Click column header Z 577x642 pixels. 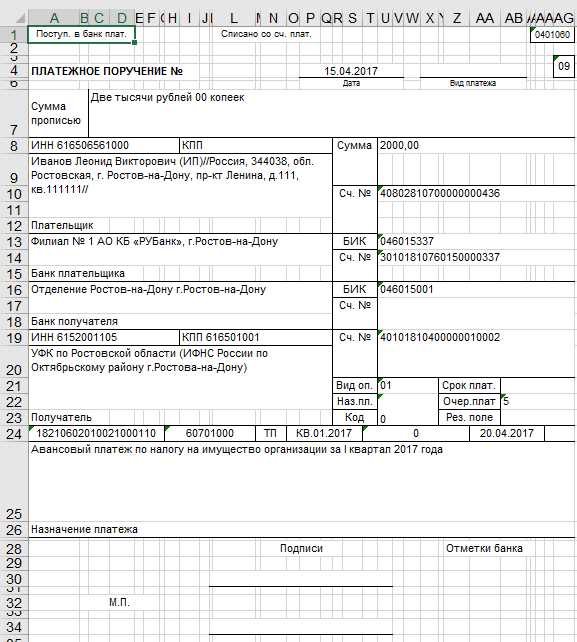(x=457, y=18)
